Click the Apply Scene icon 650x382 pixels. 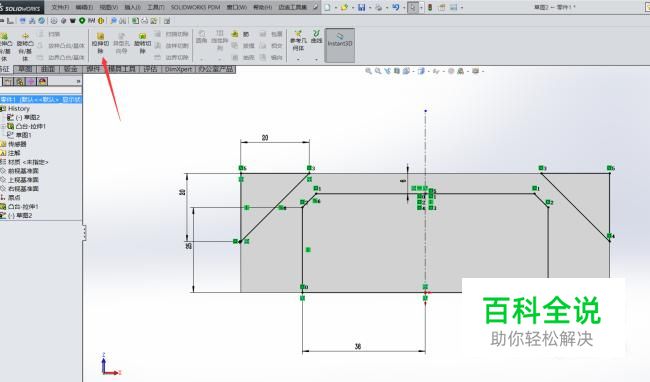click(461, 71)
